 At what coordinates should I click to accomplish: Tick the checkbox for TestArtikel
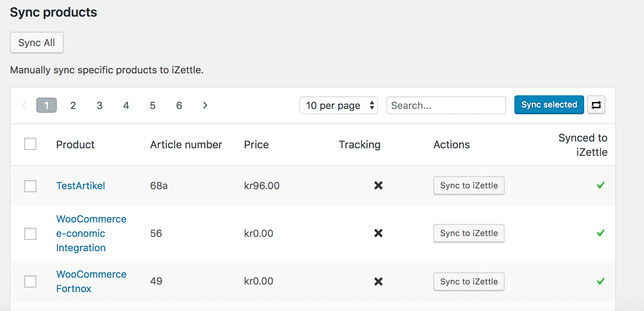[30, 186]
